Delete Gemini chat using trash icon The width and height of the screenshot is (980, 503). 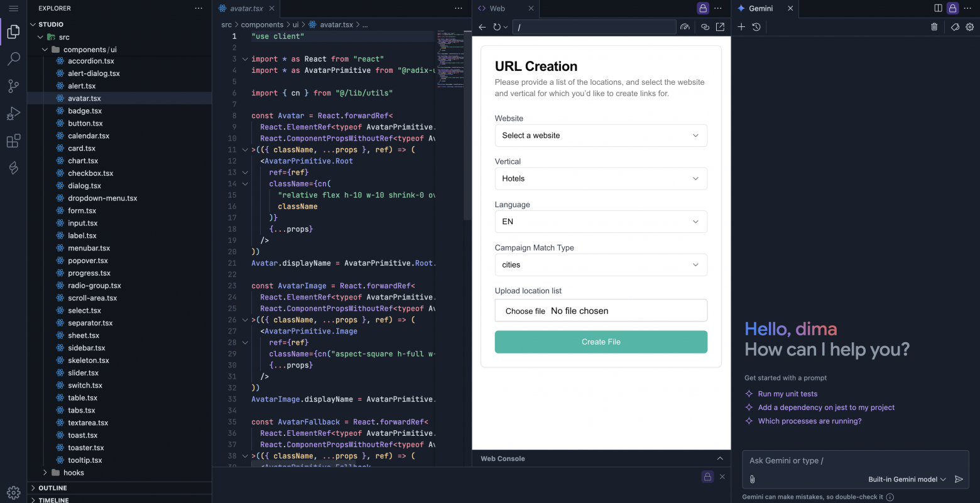934,27
